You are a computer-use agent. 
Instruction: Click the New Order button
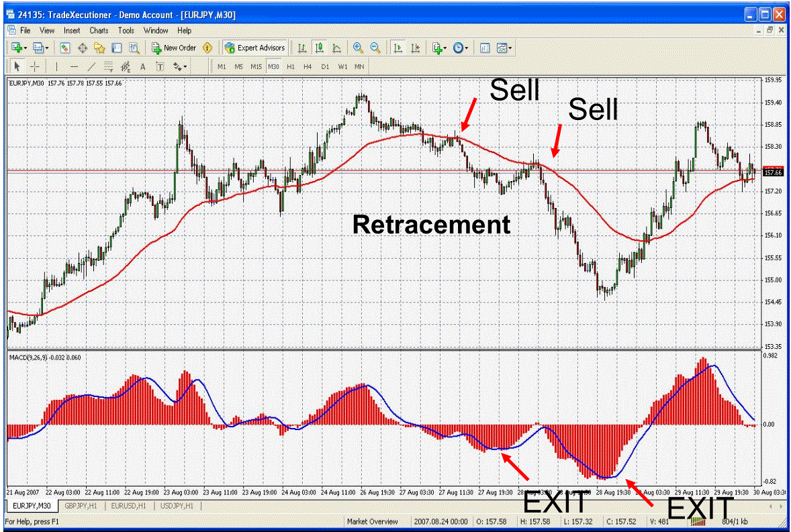click(x=173, y=48)
